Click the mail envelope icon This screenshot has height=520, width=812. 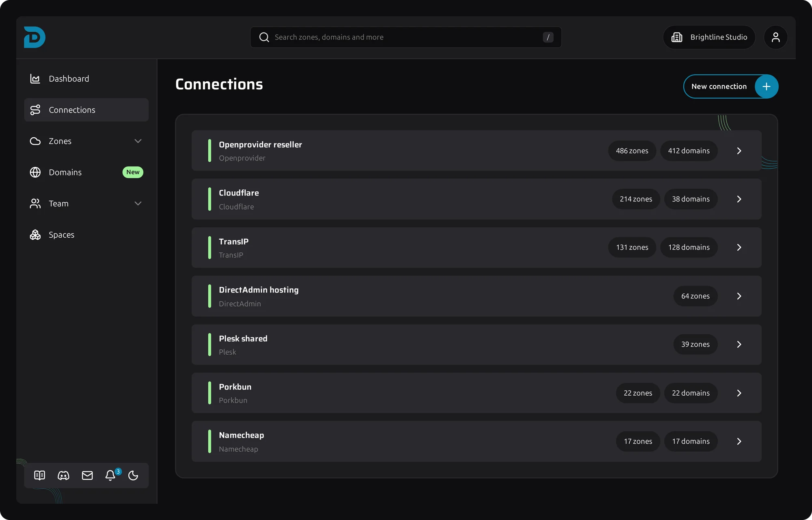87,475
